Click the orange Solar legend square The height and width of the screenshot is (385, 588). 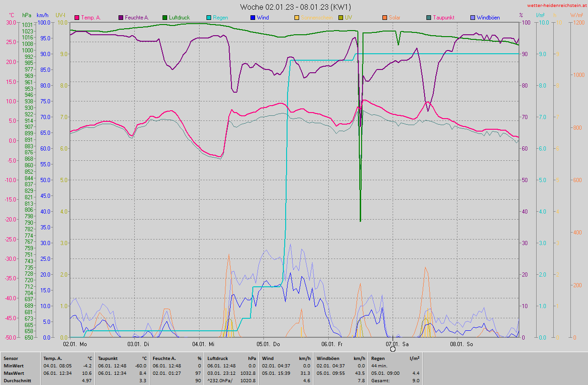(x=385, y=18)
